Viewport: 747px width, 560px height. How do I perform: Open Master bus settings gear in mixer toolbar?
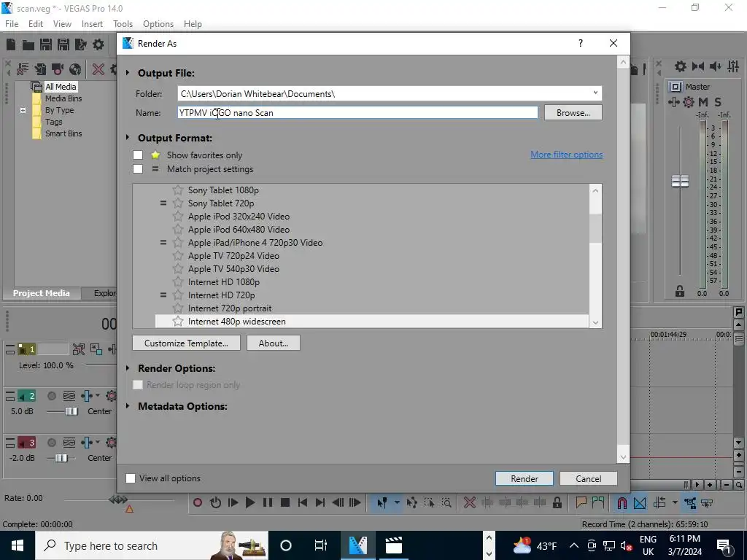(x=681, y=66)
